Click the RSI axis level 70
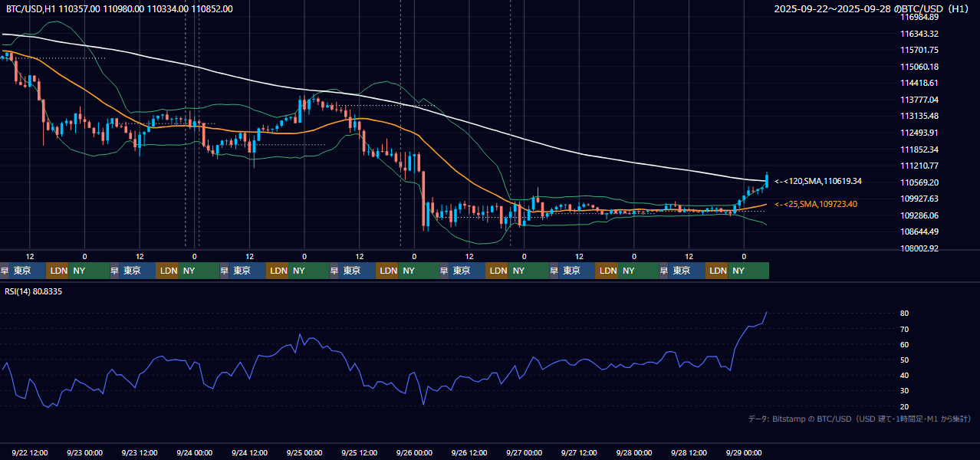This screenshot has height=460, width=980. pos(905,329)
